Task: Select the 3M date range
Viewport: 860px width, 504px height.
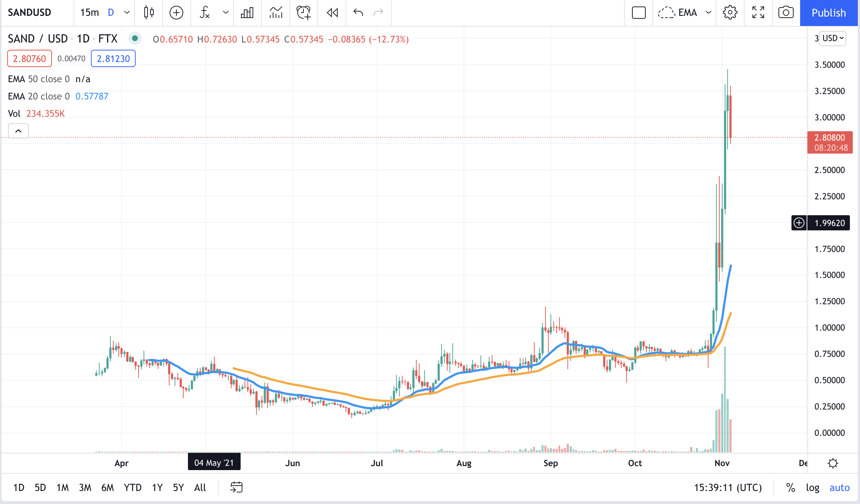Action: point(85,487)
